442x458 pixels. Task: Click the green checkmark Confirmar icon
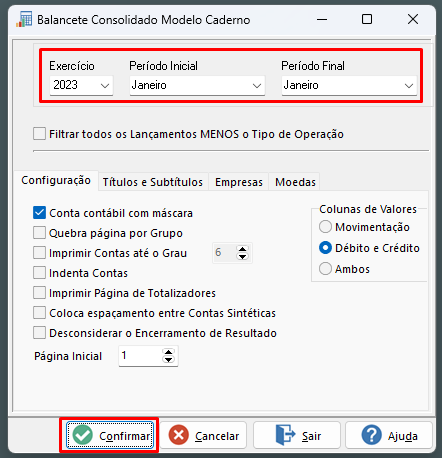pyautogui.click(x=82, y=435)
